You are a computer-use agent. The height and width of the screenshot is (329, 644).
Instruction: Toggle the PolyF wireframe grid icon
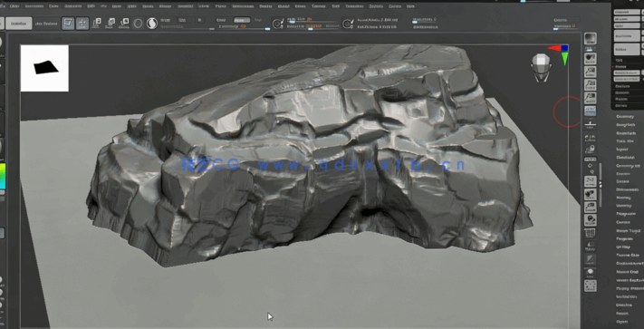pyautogui.click(x=591, y=233)
